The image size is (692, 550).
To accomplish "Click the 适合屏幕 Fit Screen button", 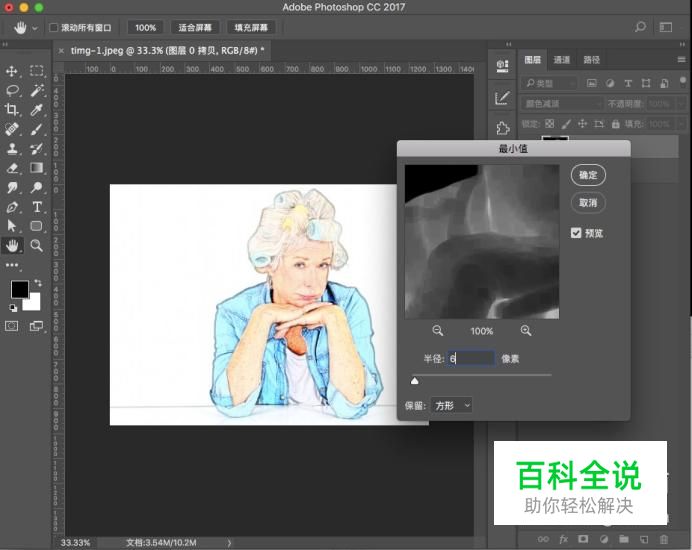I will point(195,28).
